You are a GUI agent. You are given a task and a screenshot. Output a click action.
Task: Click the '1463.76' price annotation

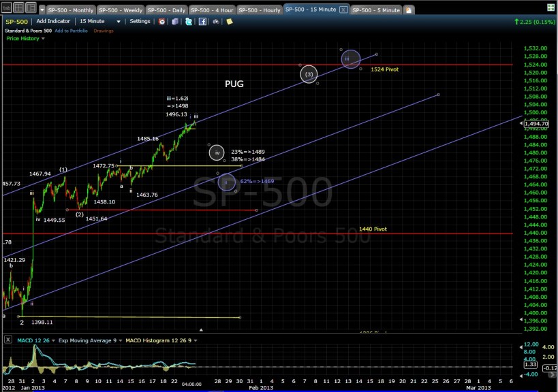[147, 195]
